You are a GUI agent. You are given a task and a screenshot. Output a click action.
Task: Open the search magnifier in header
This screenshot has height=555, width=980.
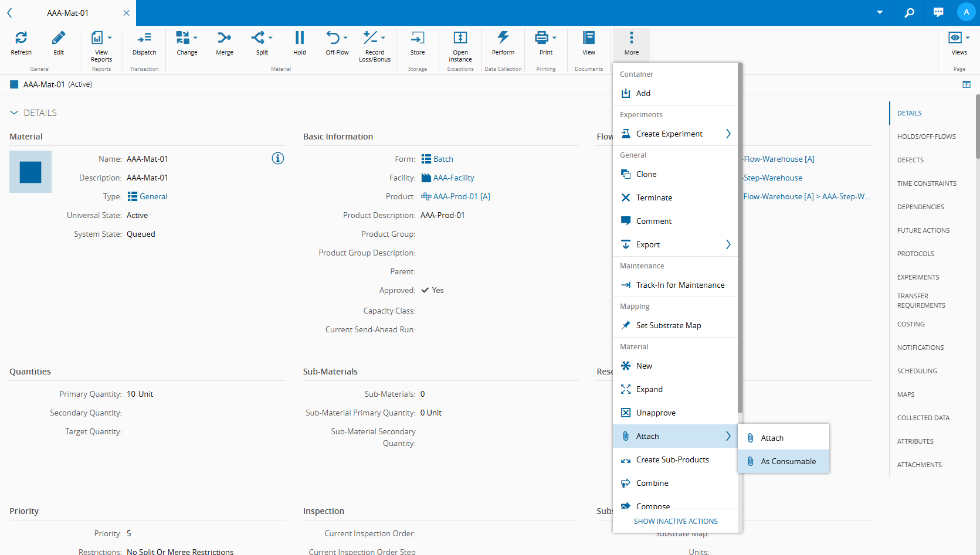(x=909, y=12)
